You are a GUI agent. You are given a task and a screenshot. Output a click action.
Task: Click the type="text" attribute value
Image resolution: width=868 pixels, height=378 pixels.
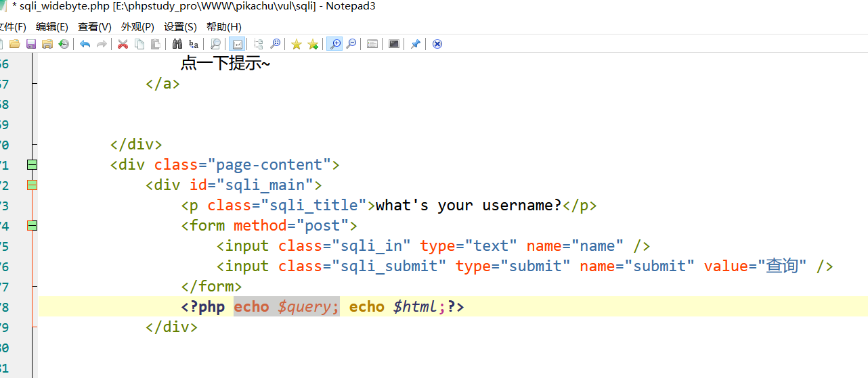[x=469, y=246]
